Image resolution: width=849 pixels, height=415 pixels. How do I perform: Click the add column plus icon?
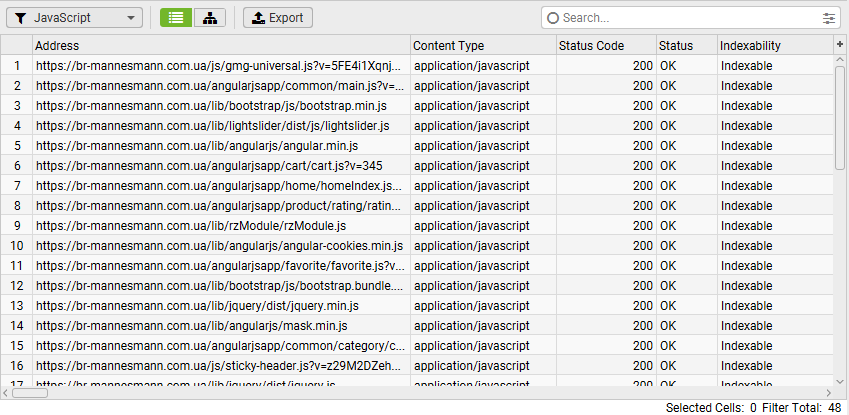click(x=839, y=45)
